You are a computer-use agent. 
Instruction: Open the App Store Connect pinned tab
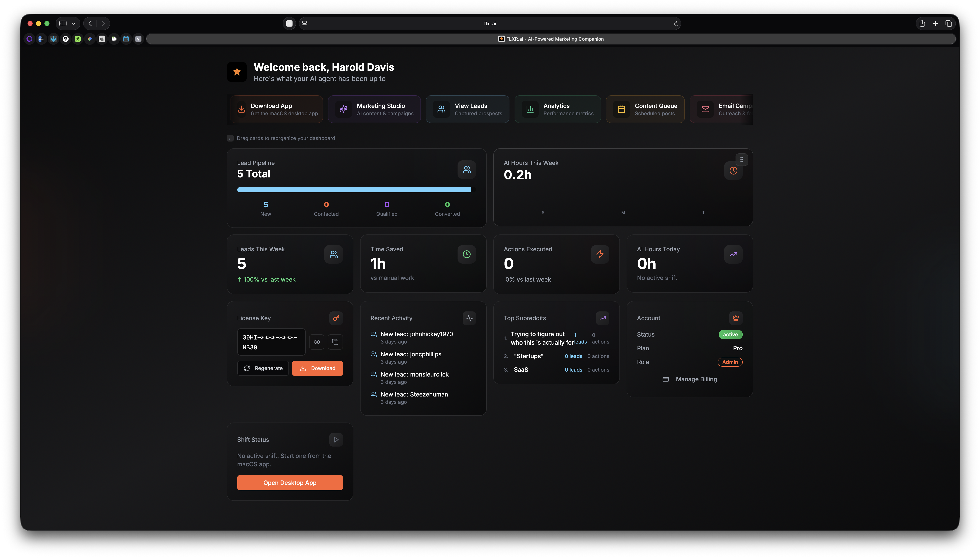[41, 39]
